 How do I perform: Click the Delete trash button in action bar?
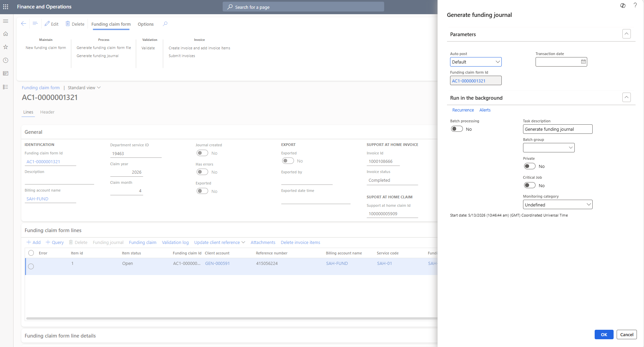tap(75, 24)
